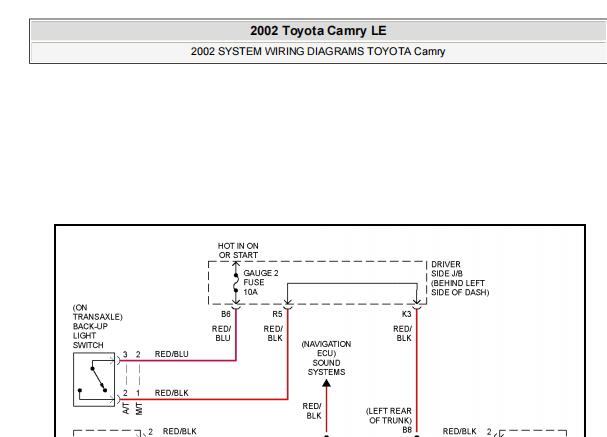This screenshot has width=607, height=437.
Task: Select splice label "B8"
Action: [407, 430]
